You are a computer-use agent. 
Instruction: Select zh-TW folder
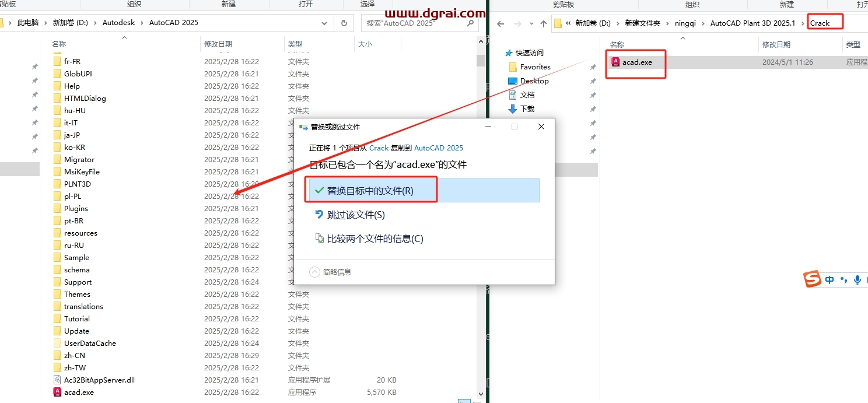click(75, 367)
